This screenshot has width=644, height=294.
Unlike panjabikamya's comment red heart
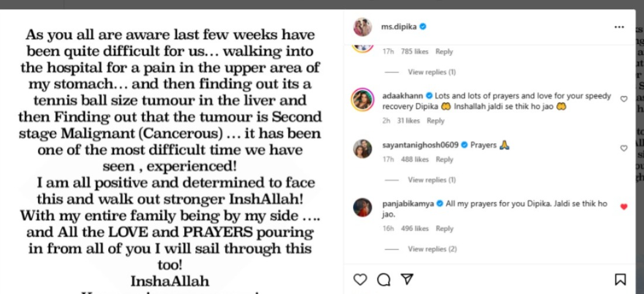624,207
